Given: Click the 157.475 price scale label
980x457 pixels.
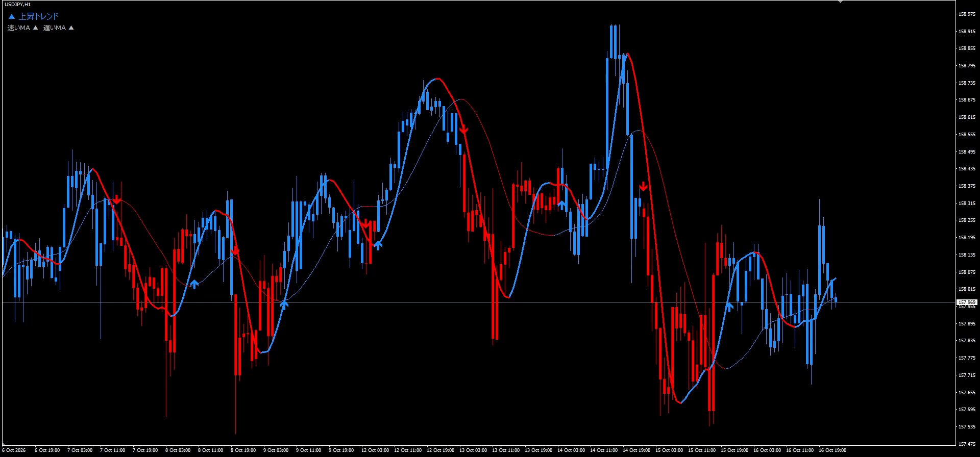Looking at the screenshot, I should [967, 444].
